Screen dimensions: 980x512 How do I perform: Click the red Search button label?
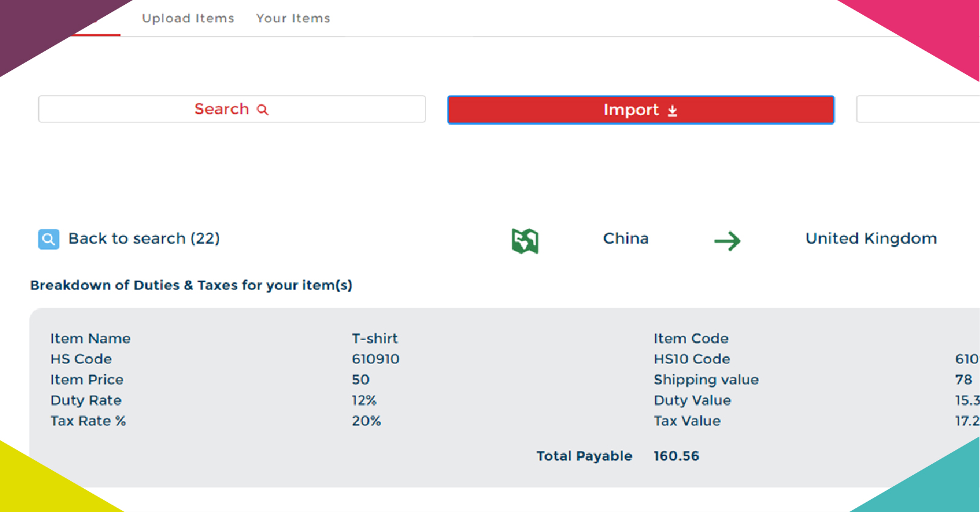pos(222,109)
